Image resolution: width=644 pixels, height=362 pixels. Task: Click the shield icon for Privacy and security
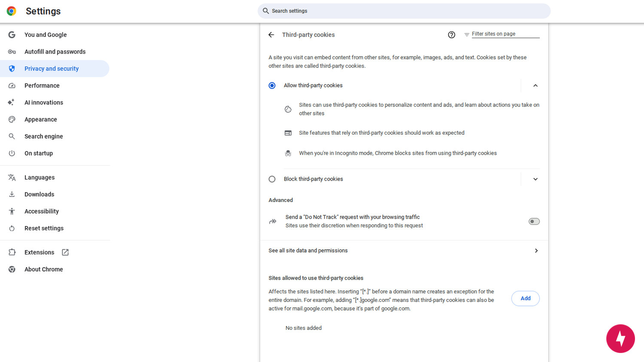click(12, 69)
